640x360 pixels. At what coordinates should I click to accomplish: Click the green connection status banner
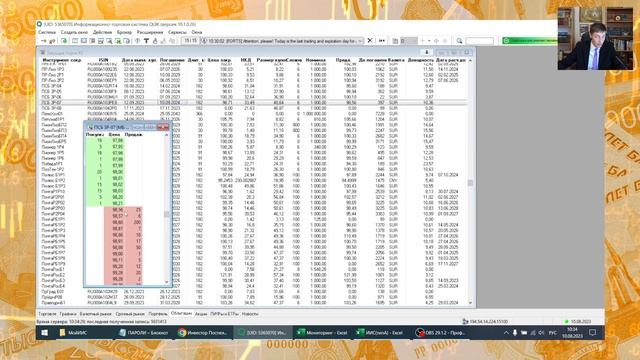[x=530, y=41]
